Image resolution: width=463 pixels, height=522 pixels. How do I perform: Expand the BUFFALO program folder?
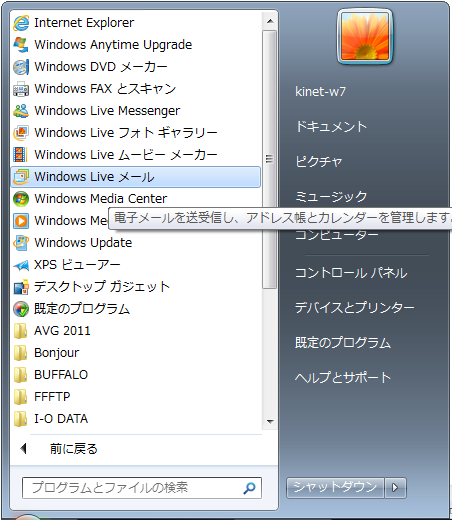[x=136, y=375]
